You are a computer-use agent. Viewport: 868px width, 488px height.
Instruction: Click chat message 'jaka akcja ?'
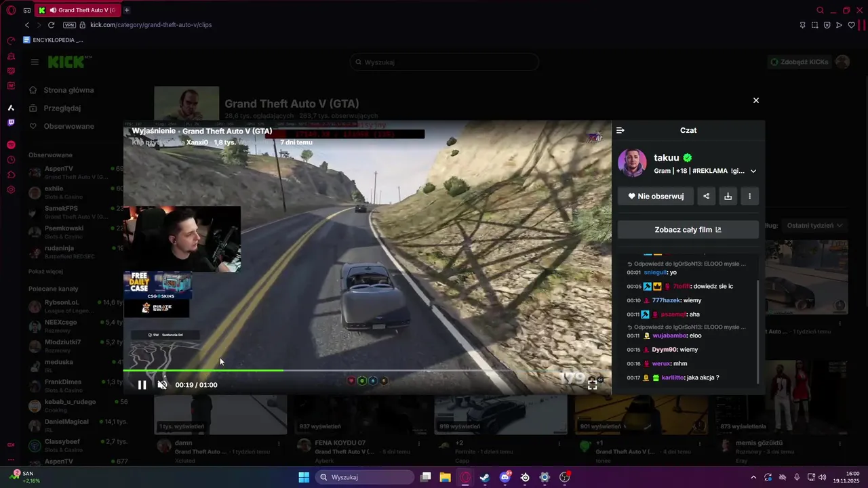pyautogui.click(x=702, y=378)
